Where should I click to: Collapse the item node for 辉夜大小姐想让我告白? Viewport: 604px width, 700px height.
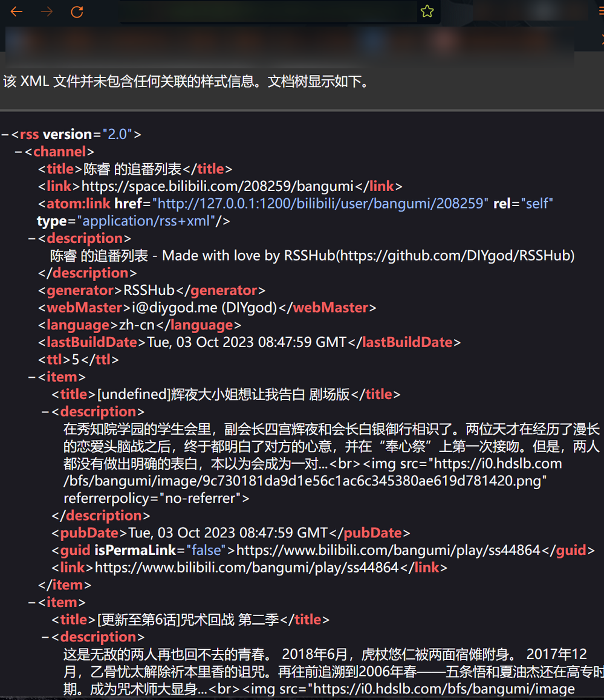pos(32,377)
